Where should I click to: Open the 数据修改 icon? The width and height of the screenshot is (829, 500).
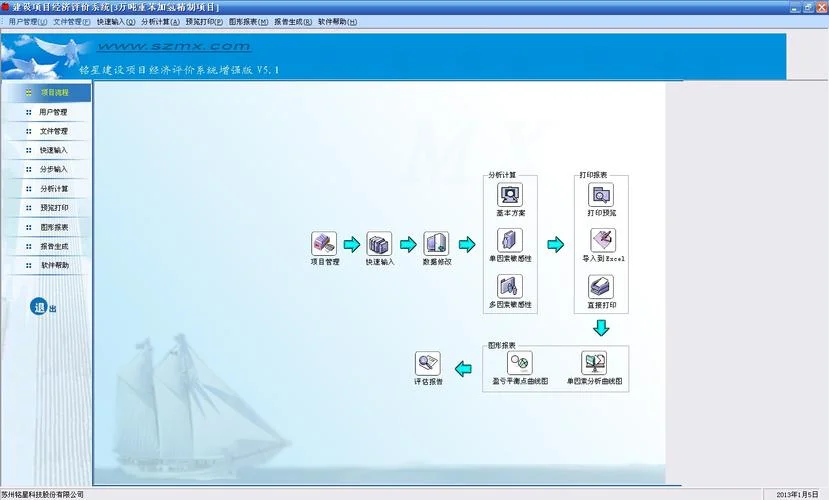click(436, 244)
